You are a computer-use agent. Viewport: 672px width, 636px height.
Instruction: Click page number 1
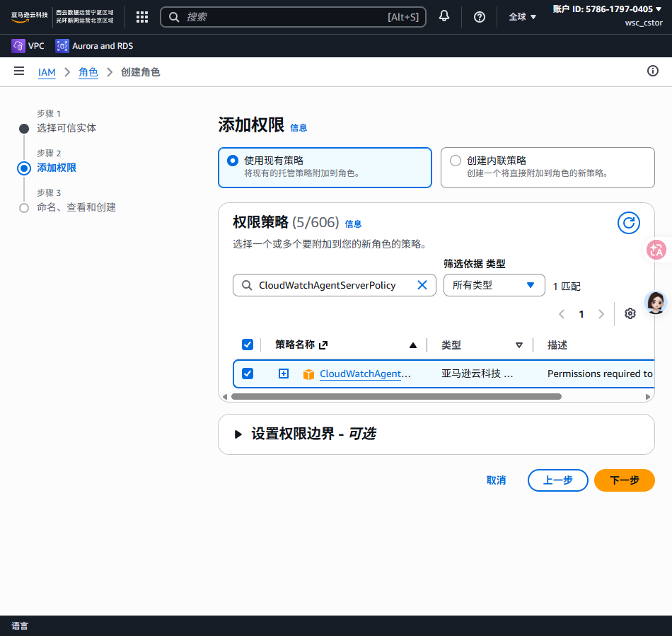(x=581, y=314)
